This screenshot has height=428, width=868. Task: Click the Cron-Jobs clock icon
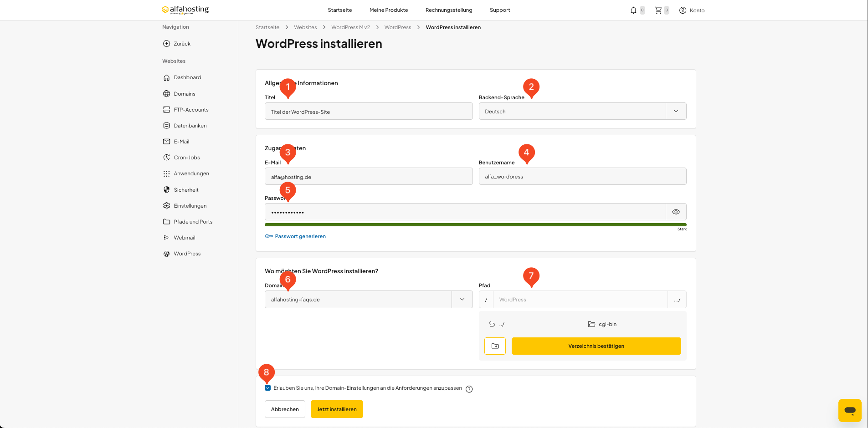(x=167, y=158)
